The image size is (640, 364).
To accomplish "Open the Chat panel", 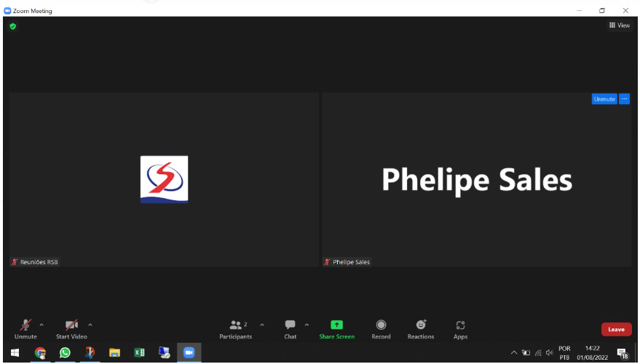I will [291, 329].
